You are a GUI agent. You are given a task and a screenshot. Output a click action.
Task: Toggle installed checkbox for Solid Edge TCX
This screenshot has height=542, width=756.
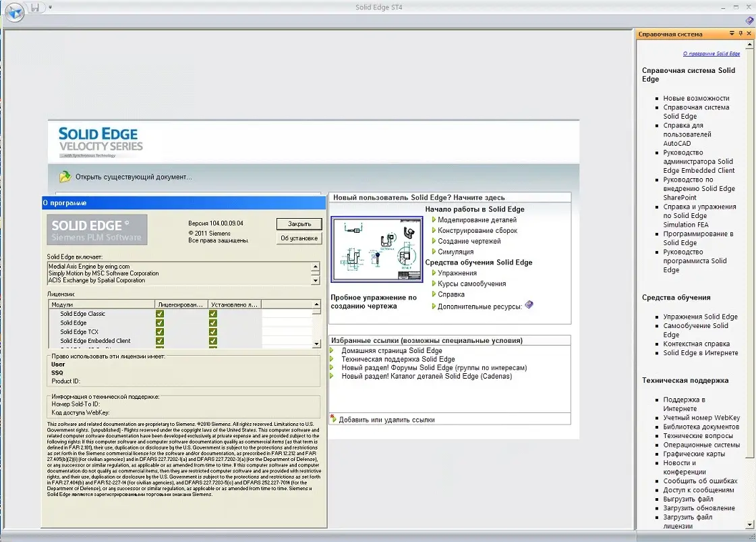click(x=213, y=332)
